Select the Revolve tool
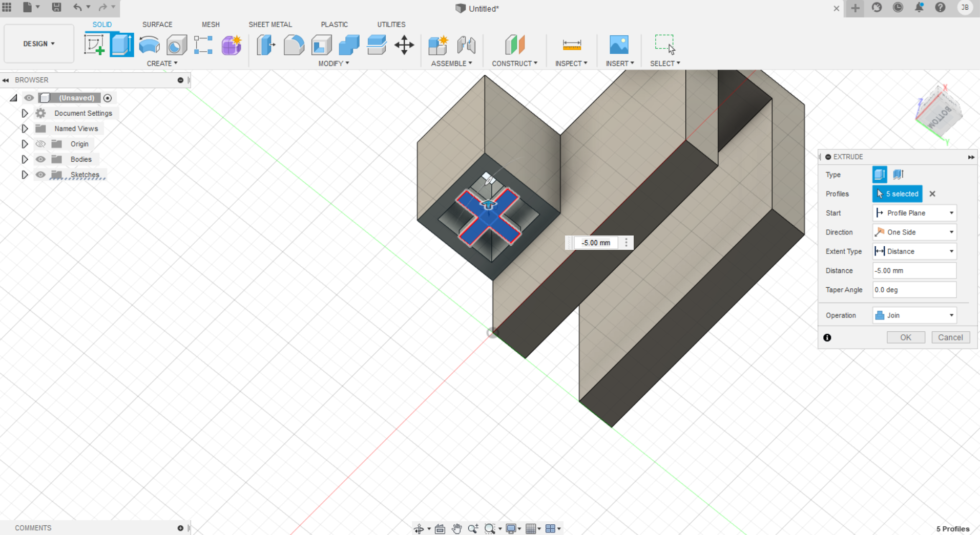The image size is (980, 535). (149, 45)
